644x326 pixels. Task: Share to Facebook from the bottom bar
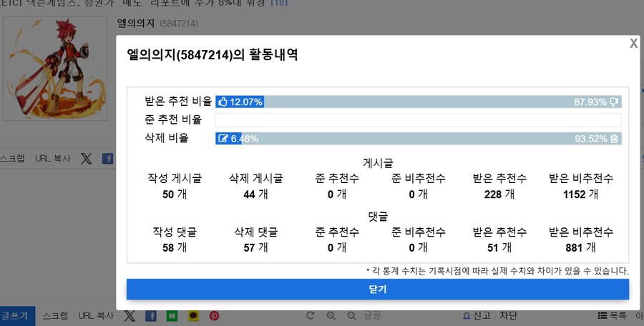[x=151, y=316]
